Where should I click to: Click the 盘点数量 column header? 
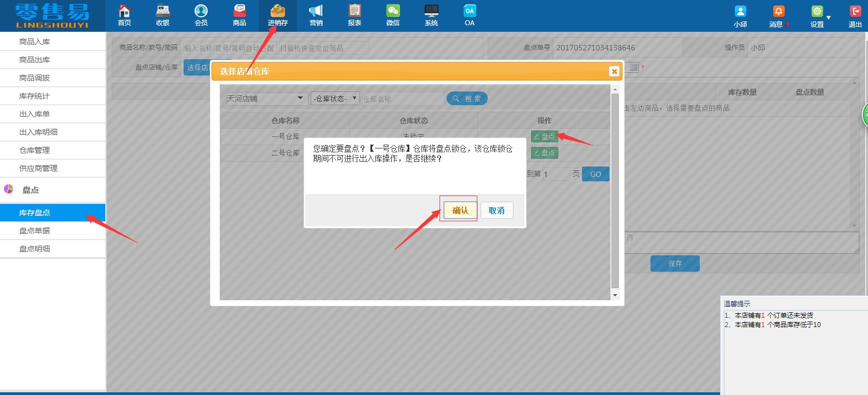pos(810,92)
